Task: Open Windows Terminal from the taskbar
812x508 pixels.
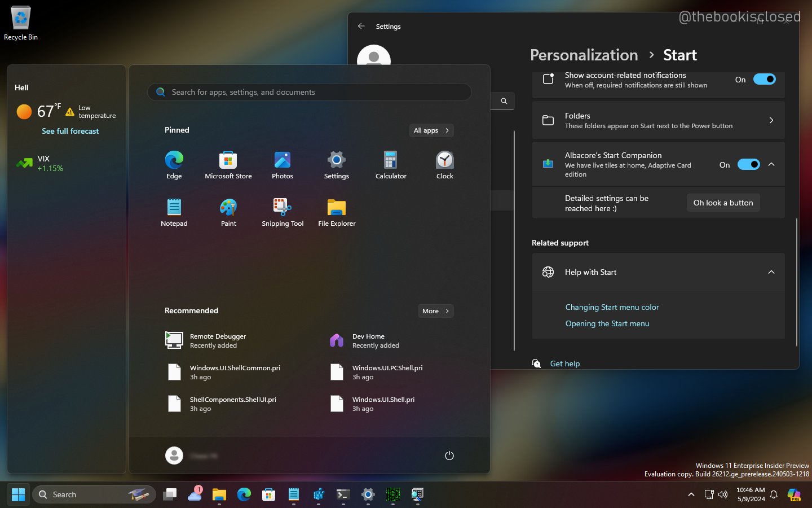Action: (x=343, y=494)
